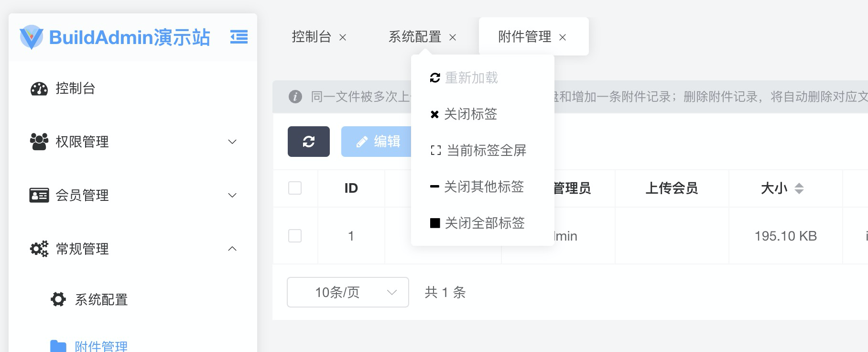Viewport: 868px width, 352px height.
Task: Click the BuildAdmin logo icon
Action: point(32,37)
